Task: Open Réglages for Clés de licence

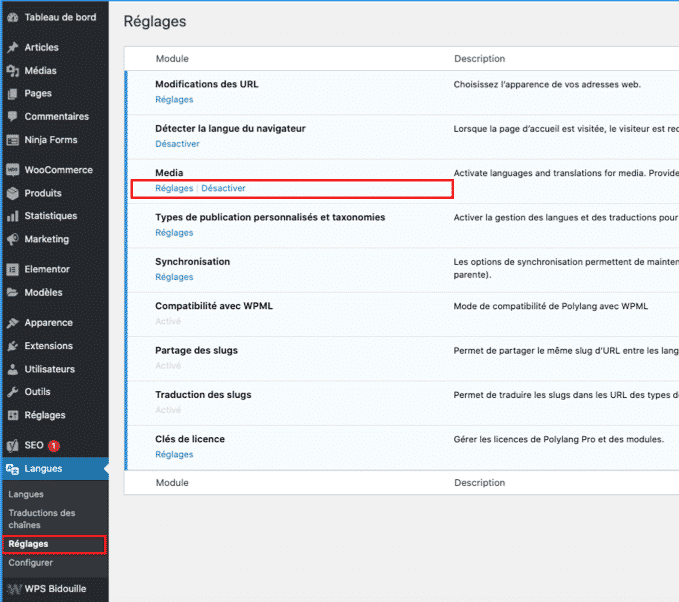Action: [174, 455]
